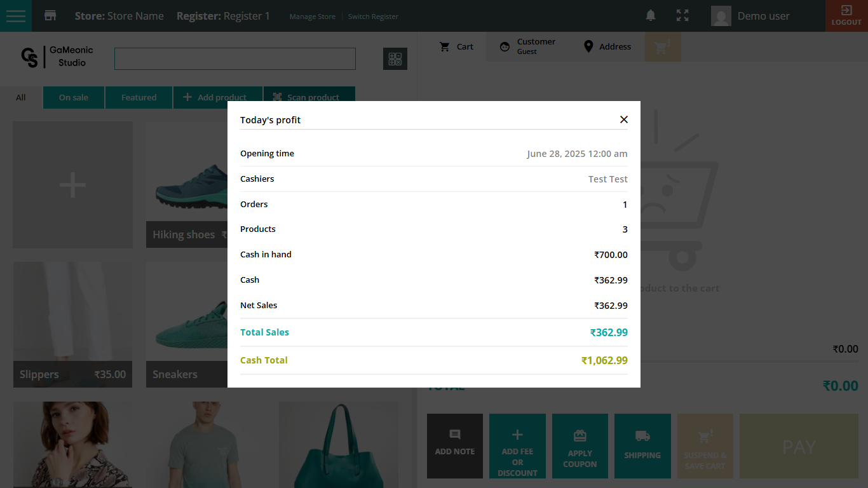868x488 pixels.
Task: Click the store icon in header
Action: [x=50, y=16]
